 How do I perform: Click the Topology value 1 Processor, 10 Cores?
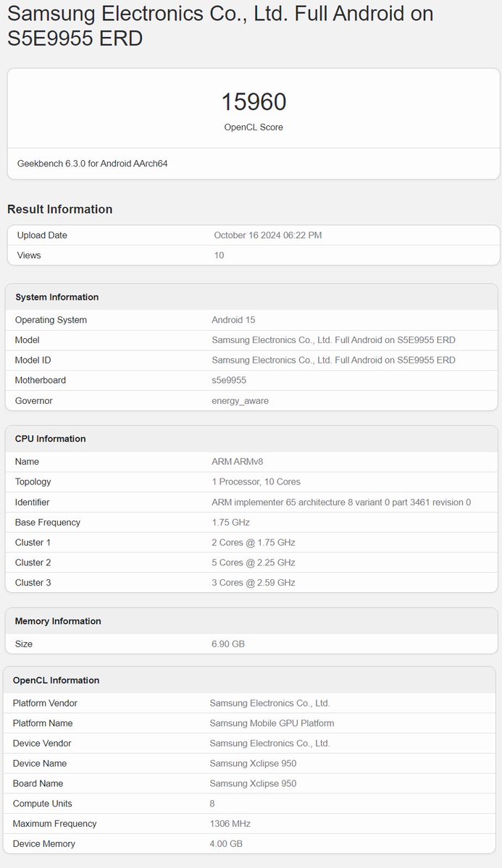[x=256, y=482]
